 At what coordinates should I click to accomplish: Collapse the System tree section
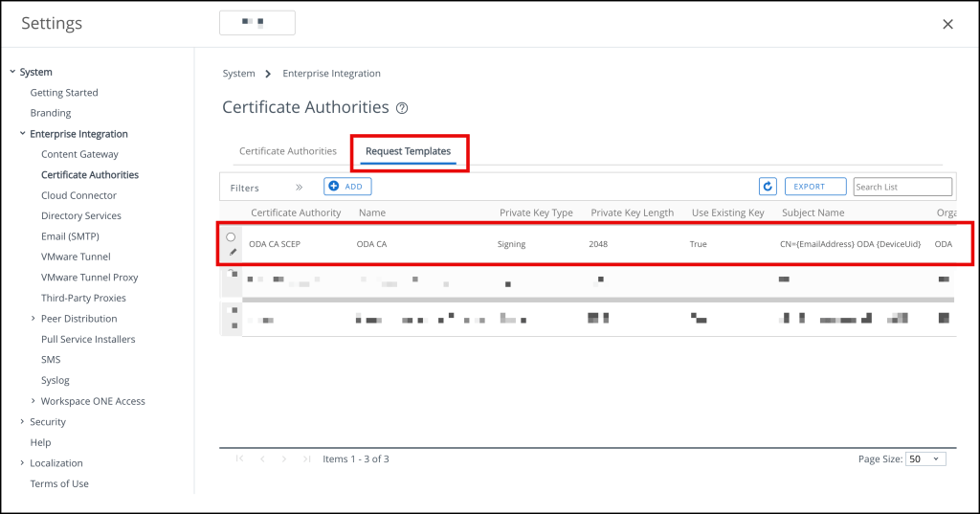[x=12, y=72]
